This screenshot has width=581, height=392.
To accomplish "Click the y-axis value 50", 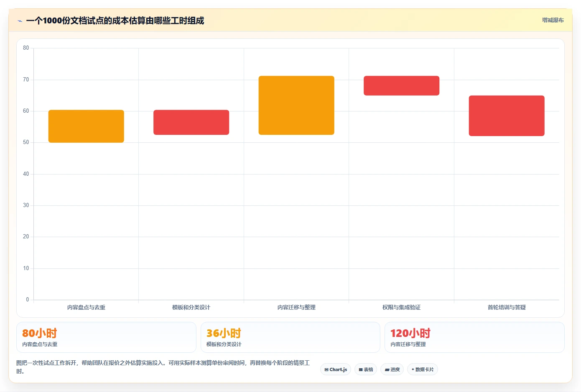I will point(26,142).
